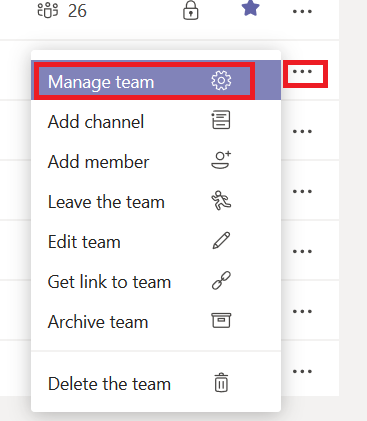Open More options beside Add channel row
367x421 pixels.
click(x=302, y=131)
